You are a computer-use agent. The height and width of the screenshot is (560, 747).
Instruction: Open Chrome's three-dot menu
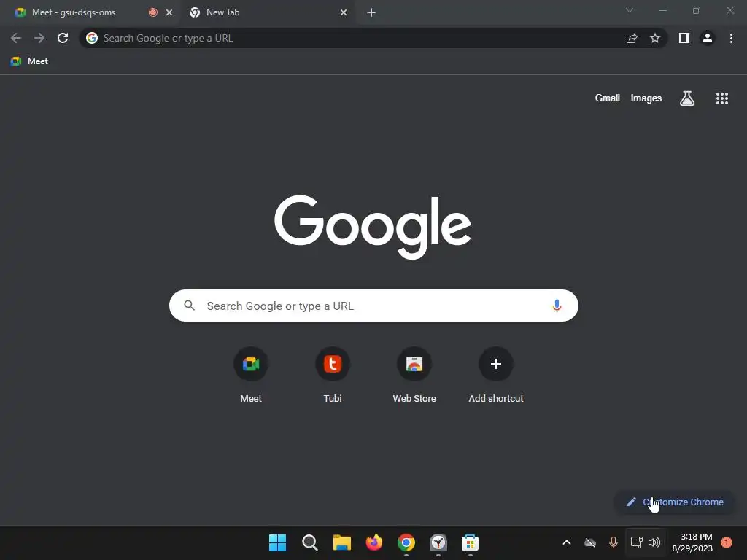pos(731,38)
